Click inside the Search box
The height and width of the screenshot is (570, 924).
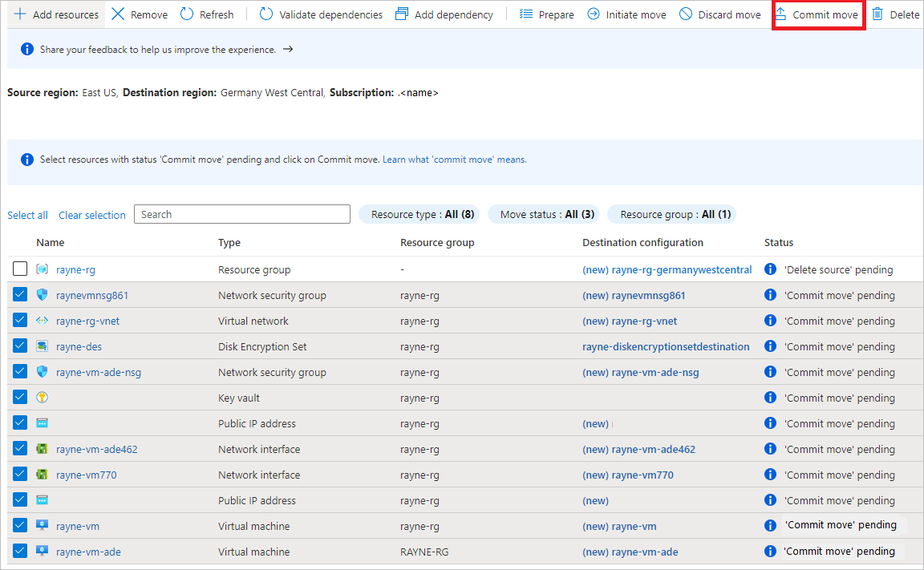point(241,214)
